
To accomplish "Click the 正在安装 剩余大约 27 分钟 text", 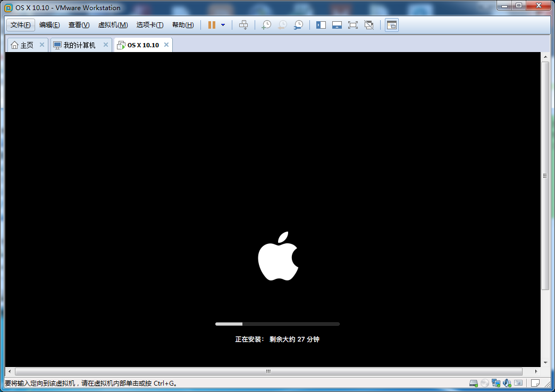I will click(x=277, y=339).
